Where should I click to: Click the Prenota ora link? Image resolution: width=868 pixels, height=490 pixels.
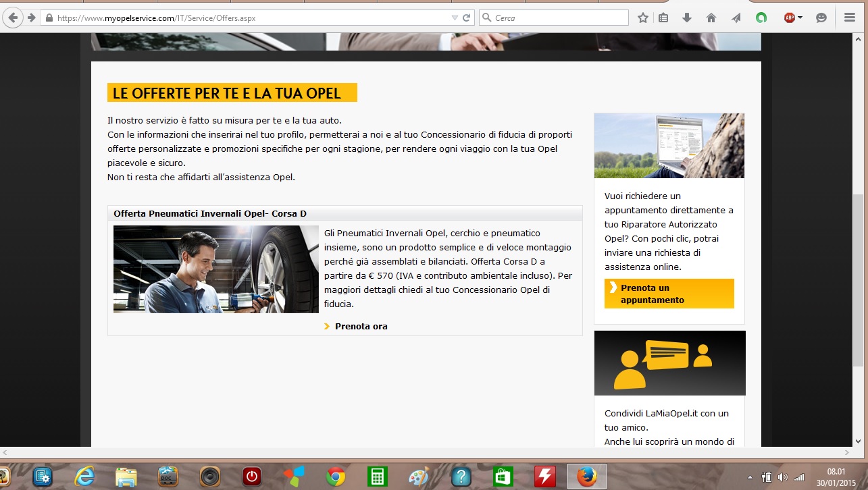click(x=361, y=327)
